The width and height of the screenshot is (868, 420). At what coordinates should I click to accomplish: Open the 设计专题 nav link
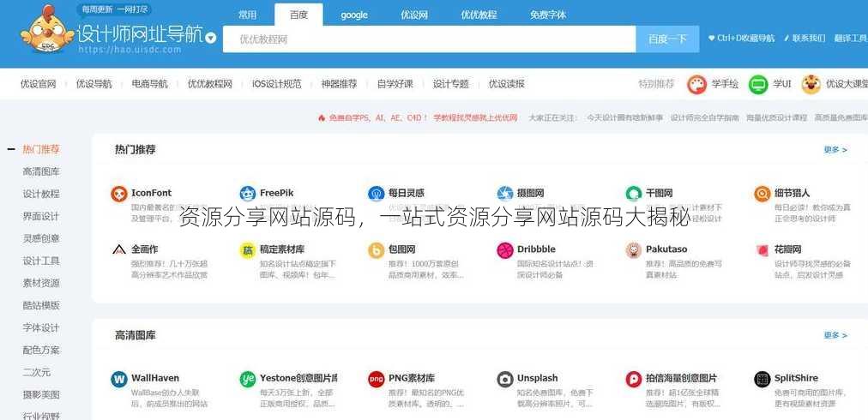[x=450, y=84]
